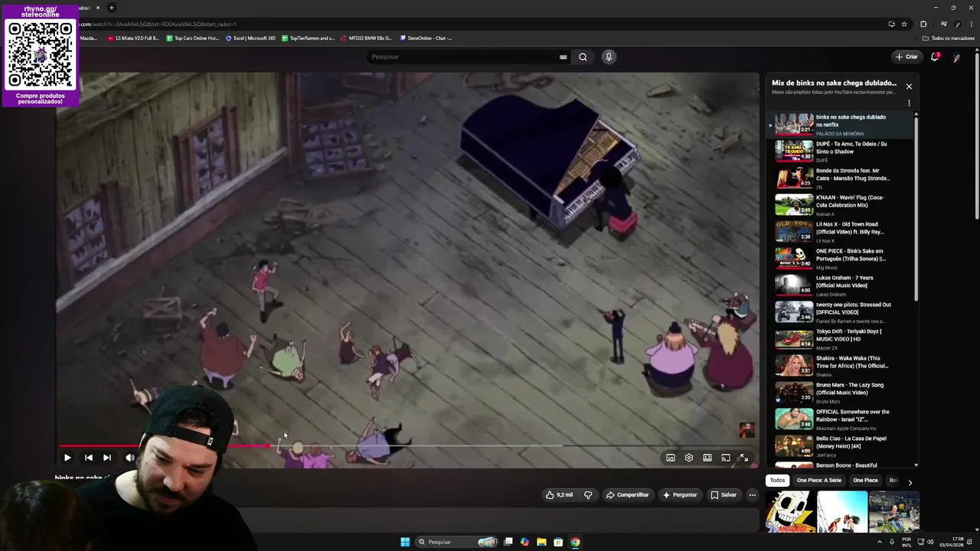Go to the previous video in the player
Screen dimensions: 980x551
pos(88,458)
